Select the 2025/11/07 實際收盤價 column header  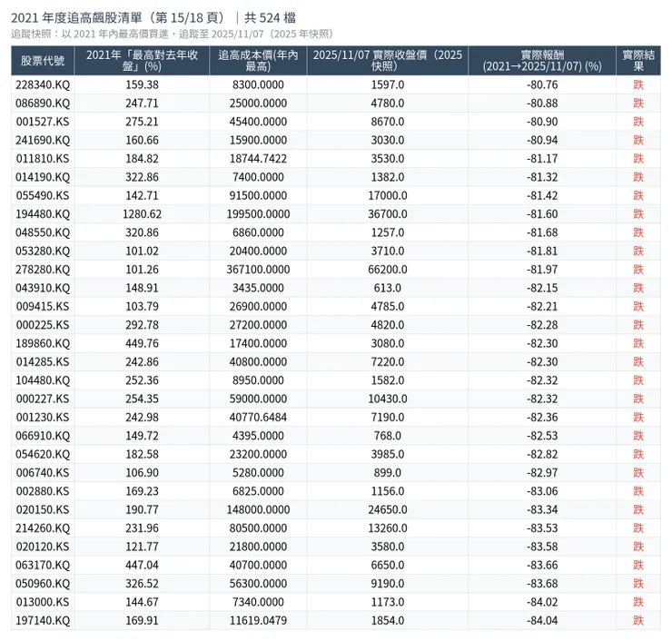[388, 61]
